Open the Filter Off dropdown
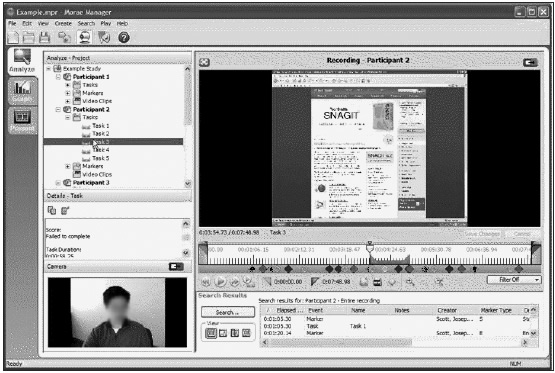The image size is (555, 373). (514, 280)
